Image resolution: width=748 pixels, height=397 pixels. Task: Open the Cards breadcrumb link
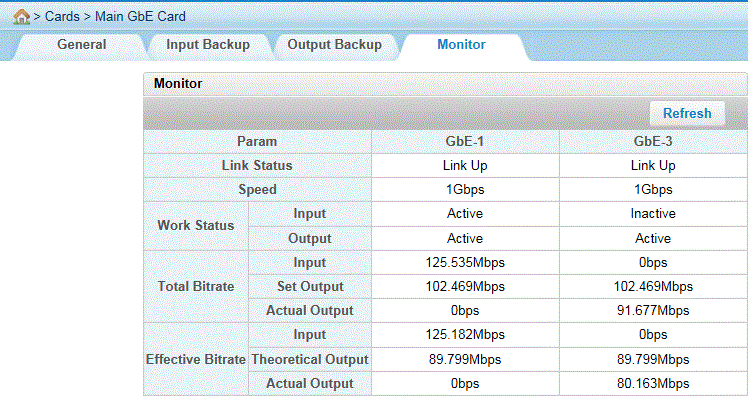62,16
